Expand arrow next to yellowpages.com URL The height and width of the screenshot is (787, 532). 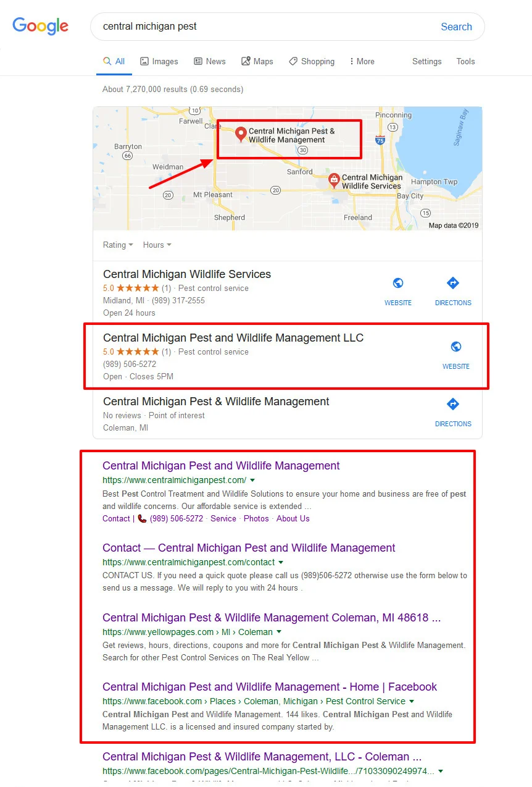pos(279,632)
